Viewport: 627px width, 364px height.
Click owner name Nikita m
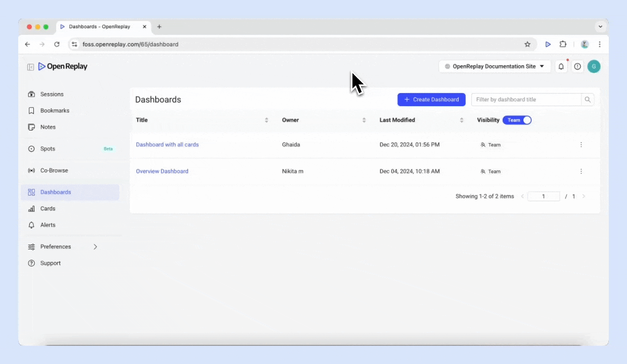coord(293,171)
